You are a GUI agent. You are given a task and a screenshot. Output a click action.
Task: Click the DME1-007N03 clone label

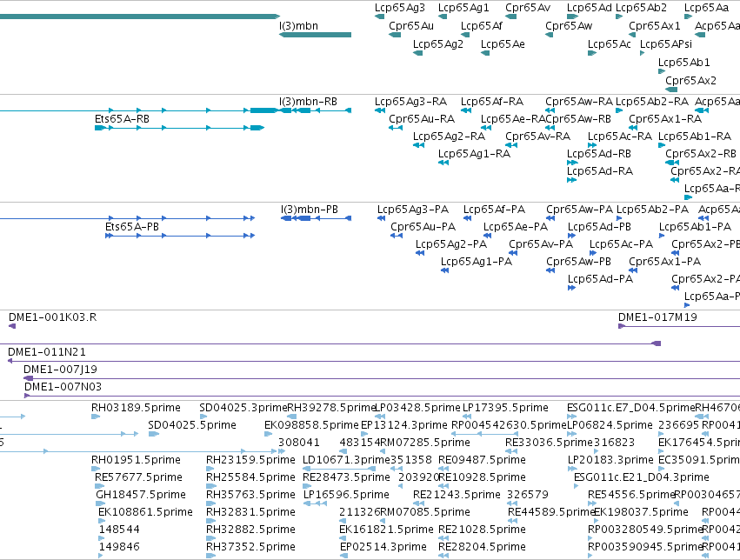click(63, 387)
